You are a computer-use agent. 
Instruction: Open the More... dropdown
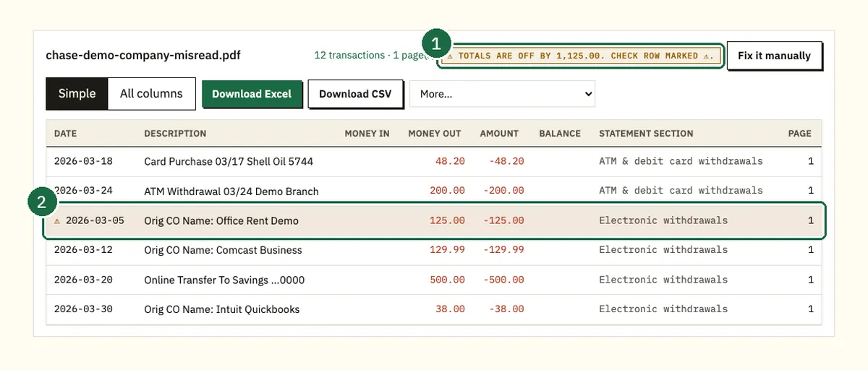tap(502, 94)
